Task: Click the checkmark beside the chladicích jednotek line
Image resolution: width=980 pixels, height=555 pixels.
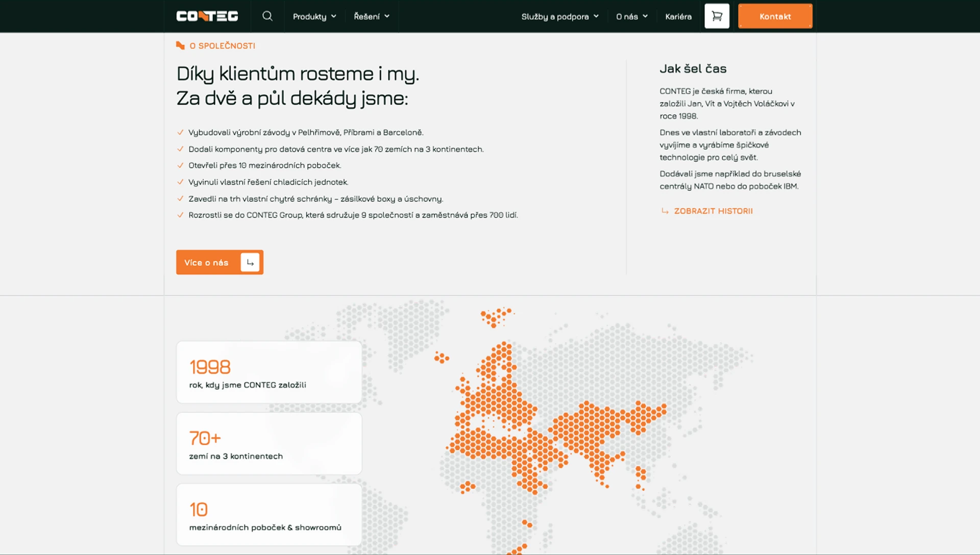Action: click(180, 182)
